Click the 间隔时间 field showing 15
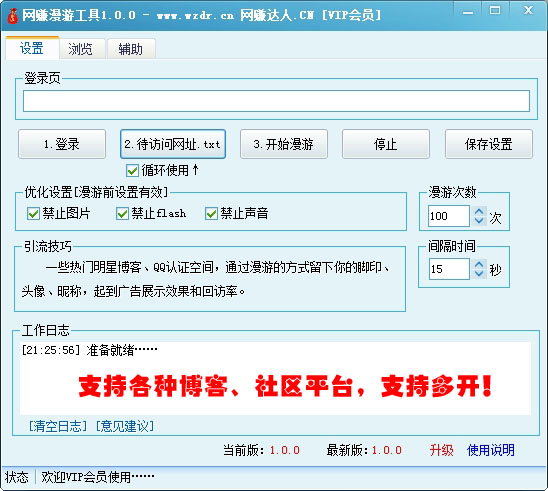 449,269
